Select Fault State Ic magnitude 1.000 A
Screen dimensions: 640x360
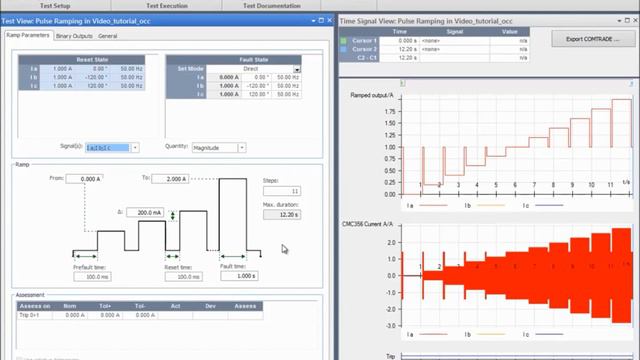tap(223, 94)
